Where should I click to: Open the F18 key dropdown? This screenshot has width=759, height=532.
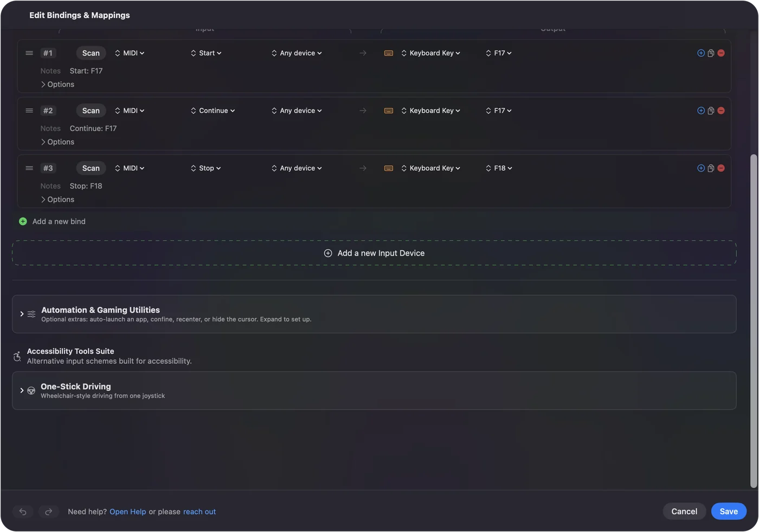(x=499, y=168)
